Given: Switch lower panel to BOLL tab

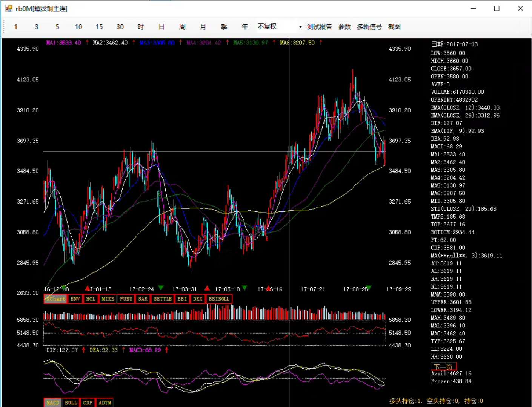Looking at the screenshot, I should pyautogui.click(x=71, y=402).
